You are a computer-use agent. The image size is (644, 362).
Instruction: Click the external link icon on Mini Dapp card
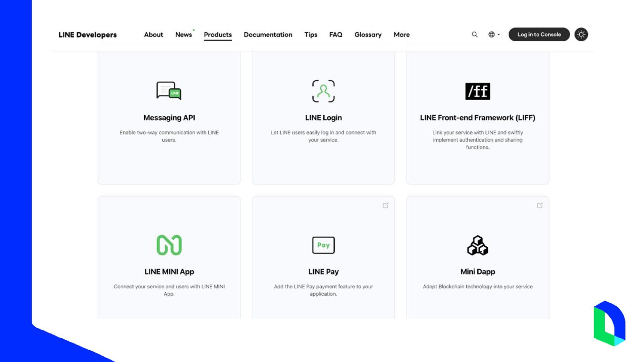[540, 205]
